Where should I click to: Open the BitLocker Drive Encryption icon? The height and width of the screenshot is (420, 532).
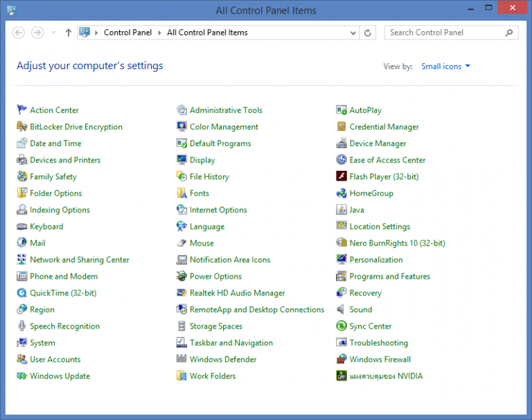(x=22, y=127)
